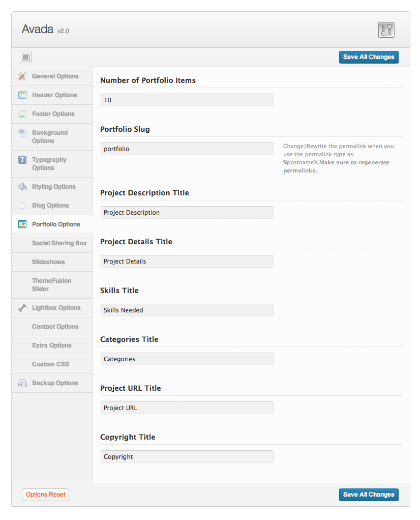
Task: Select the Skills Title input field
Action: click(187, 310)
